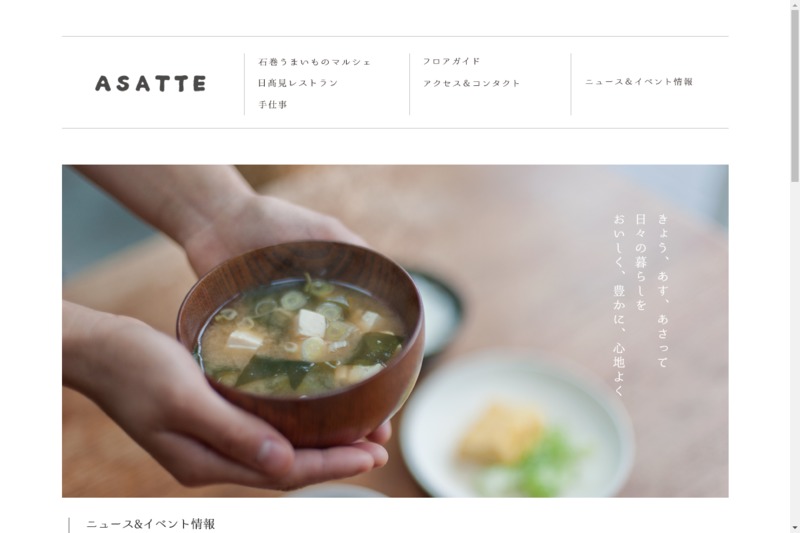Click the scrollbar down arrow
800x533 pixels.
[795, 528]
